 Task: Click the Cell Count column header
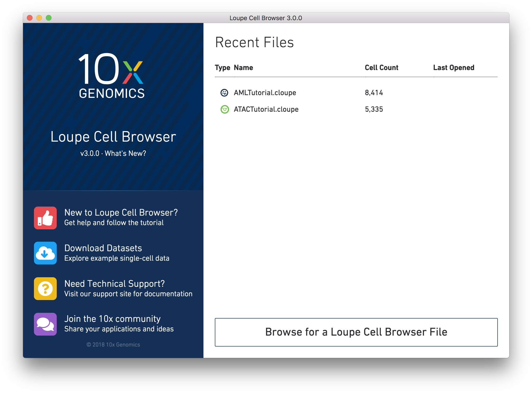pyautogui.click(x=381, y=68)
